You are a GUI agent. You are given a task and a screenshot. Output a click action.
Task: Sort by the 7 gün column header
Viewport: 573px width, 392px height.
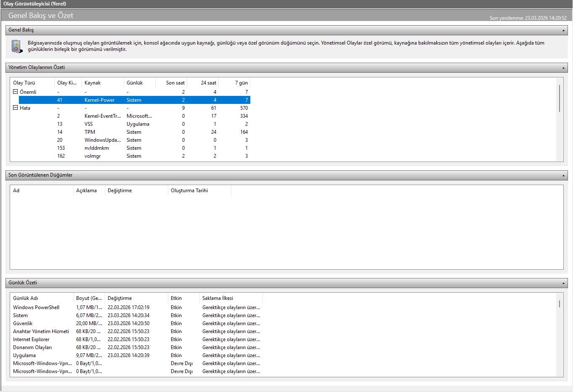pos(234,83)
